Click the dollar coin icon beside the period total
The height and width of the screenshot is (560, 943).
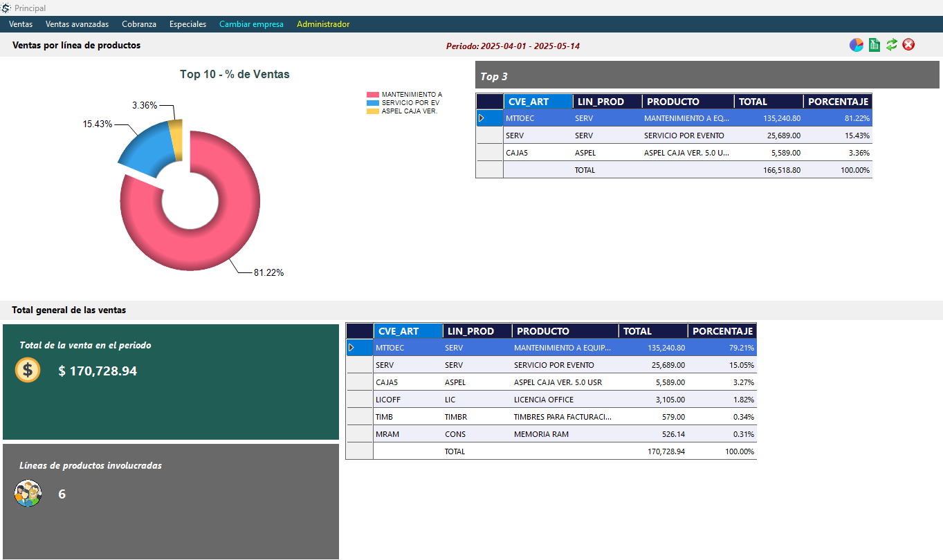pyautogui.click(x=28, y=370)
